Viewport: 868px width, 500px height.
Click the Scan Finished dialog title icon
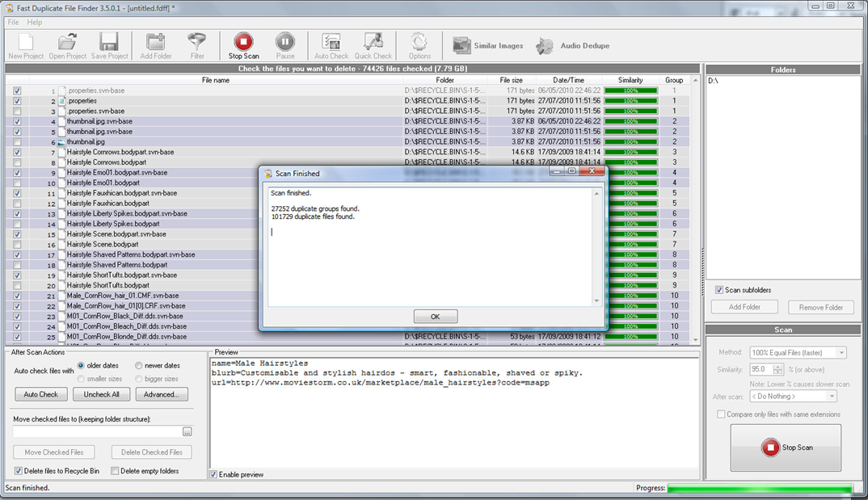tap(268, 174)
